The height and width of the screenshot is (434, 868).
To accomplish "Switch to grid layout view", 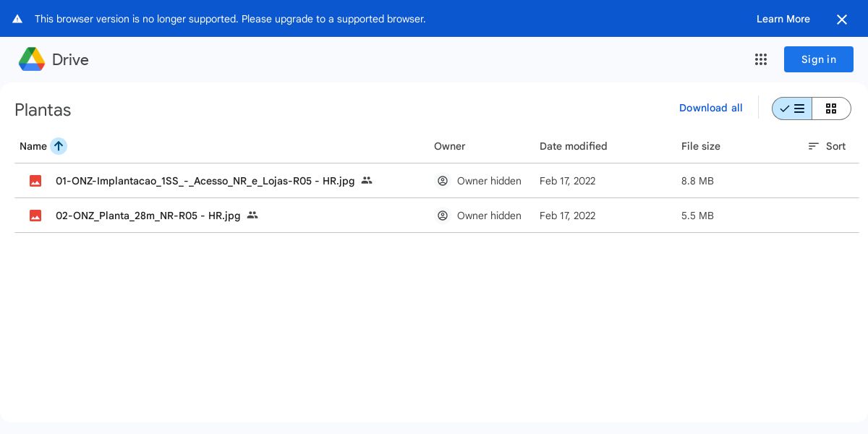I will 831,109.
